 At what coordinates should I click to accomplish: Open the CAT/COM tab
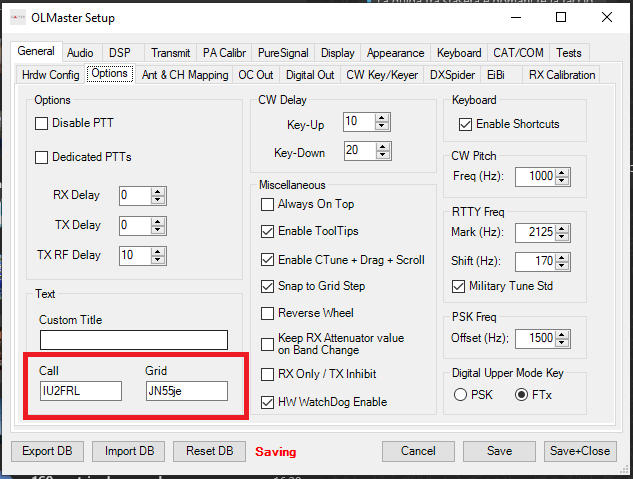click(x=518, y=53)
